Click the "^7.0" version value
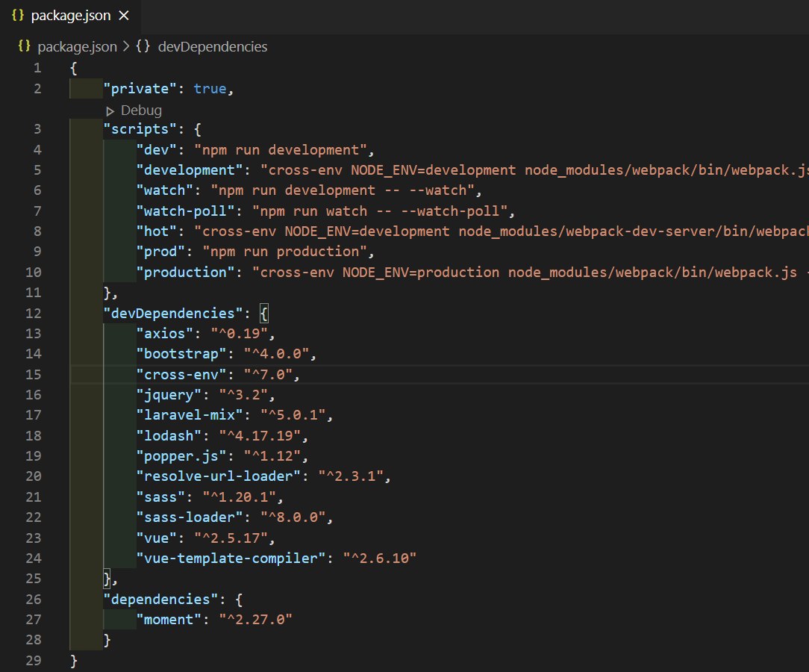Viewport: 809px width, 672px height. [268, 374]
